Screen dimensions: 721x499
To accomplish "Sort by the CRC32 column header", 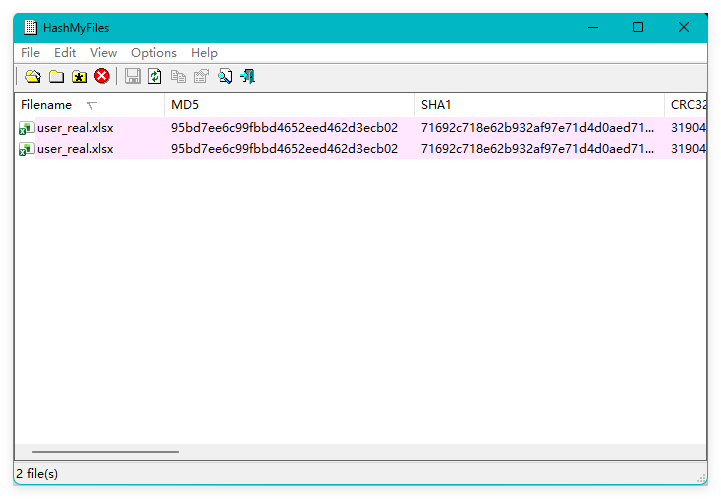I will 686,105.
